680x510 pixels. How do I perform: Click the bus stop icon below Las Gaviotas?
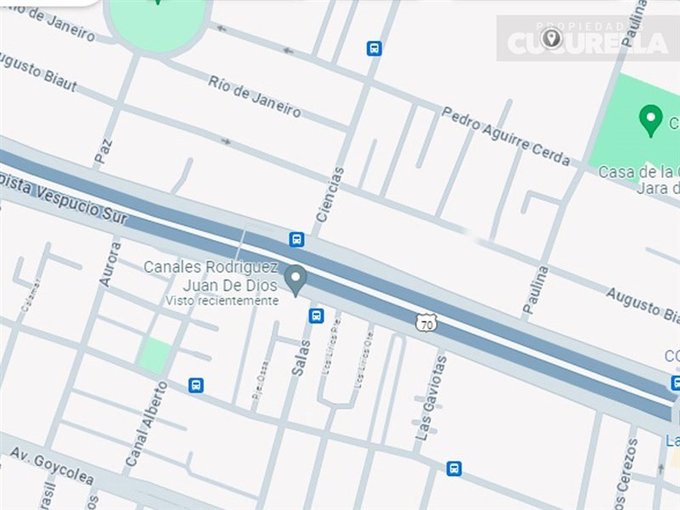coord(454,468)
